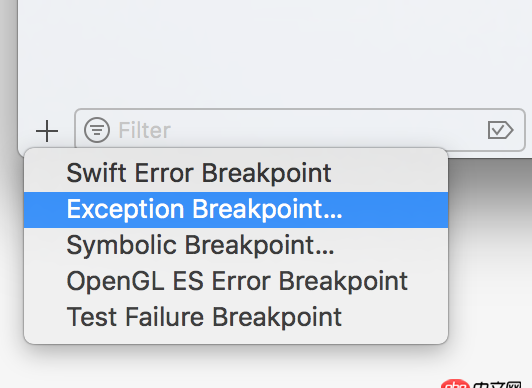
Task: Focus the Filter text field
Action: click(x=300, y=130)
